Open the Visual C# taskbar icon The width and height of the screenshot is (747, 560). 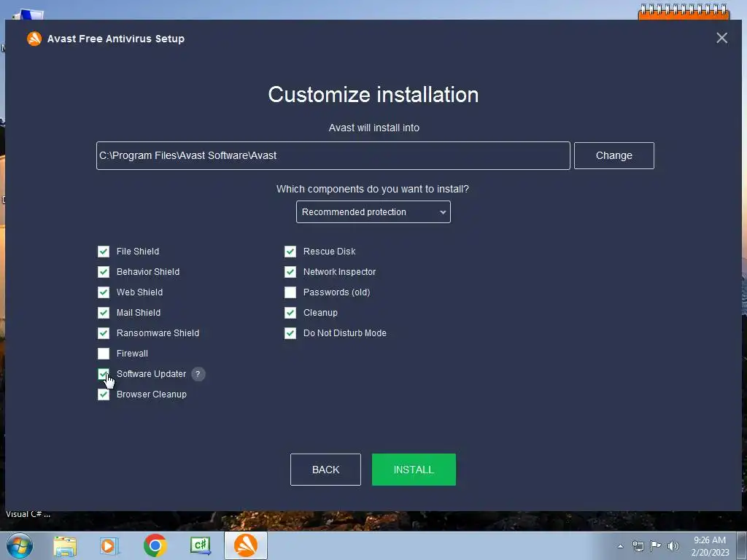(x=201, y=545)
